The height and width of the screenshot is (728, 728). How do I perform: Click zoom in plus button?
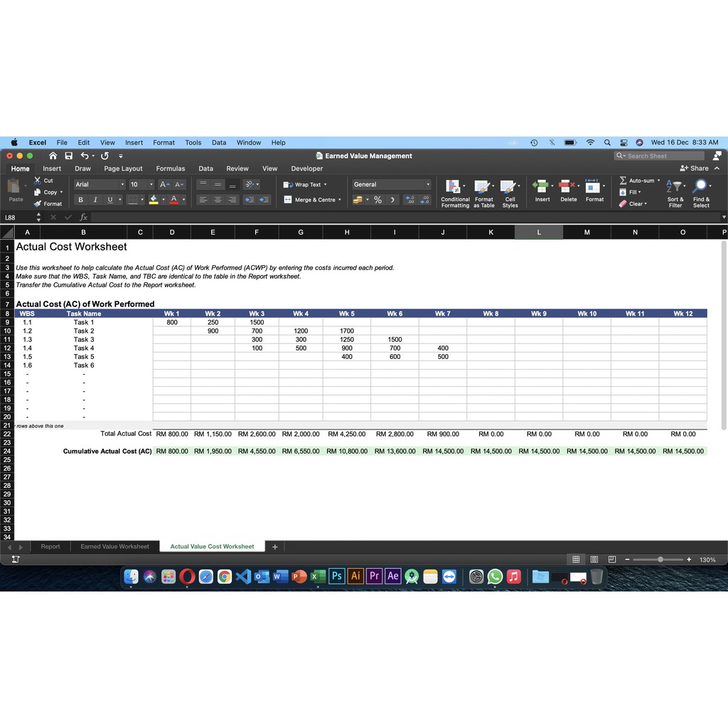pos(689,560)
